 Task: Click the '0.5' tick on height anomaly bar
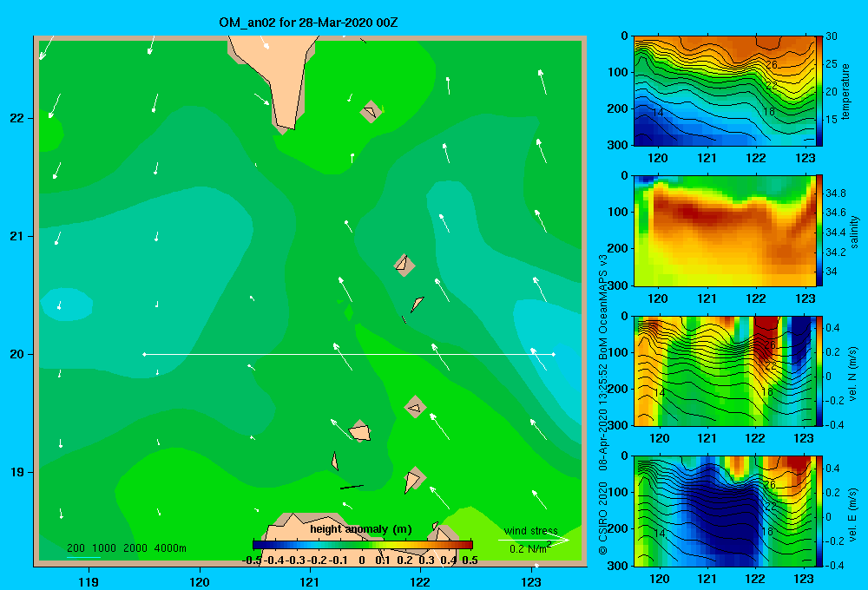coord(470,560)
